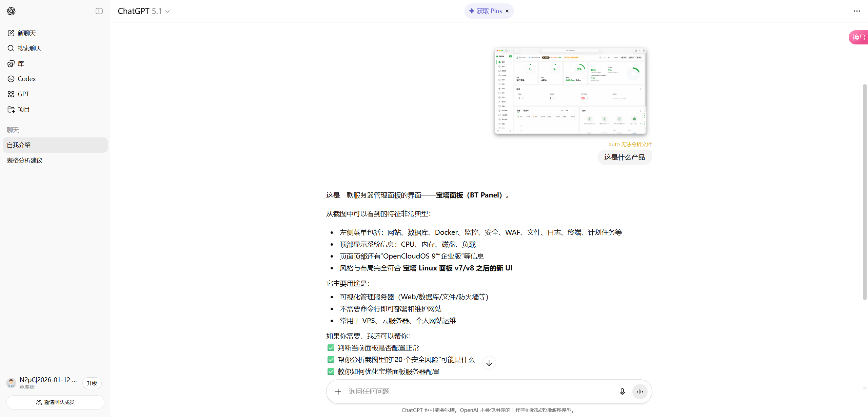Open the 项目 projects section

24,109
